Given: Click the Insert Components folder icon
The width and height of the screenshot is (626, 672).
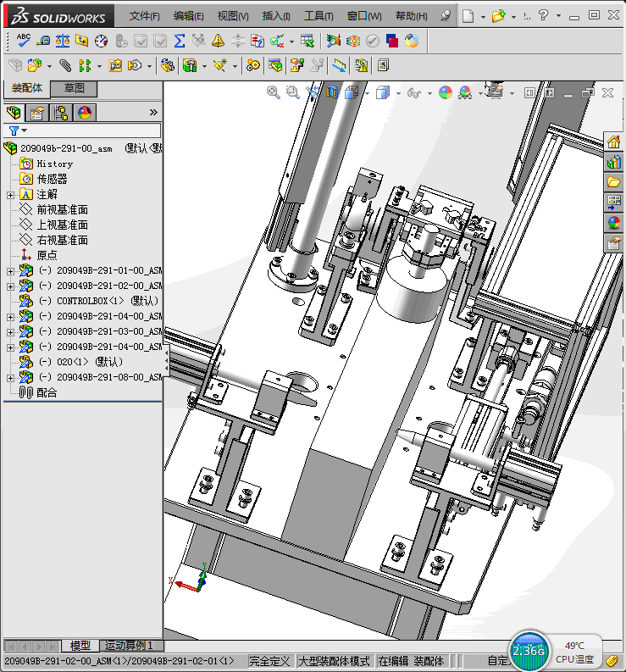Looking at the screenshot, I should click(35, 65).
